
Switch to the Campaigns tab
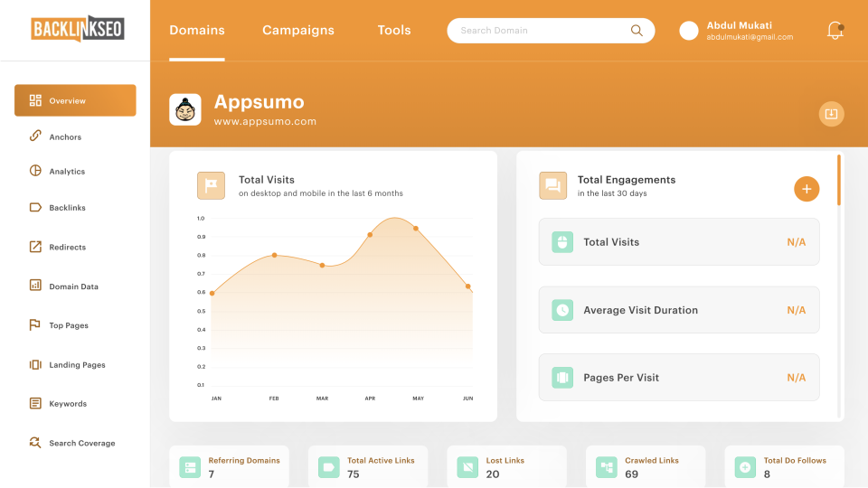[298, 30]
